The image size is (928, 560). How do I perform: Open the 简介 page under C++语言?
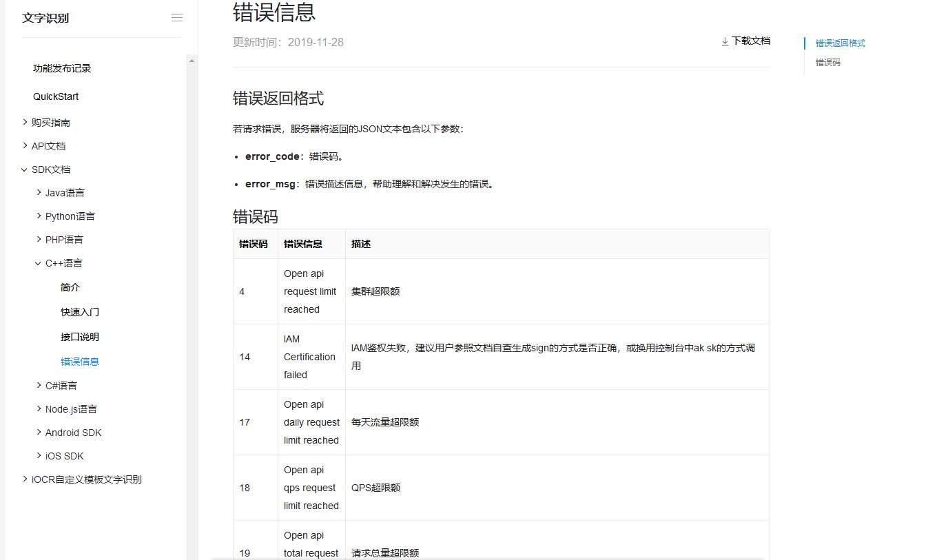[70, 287]
